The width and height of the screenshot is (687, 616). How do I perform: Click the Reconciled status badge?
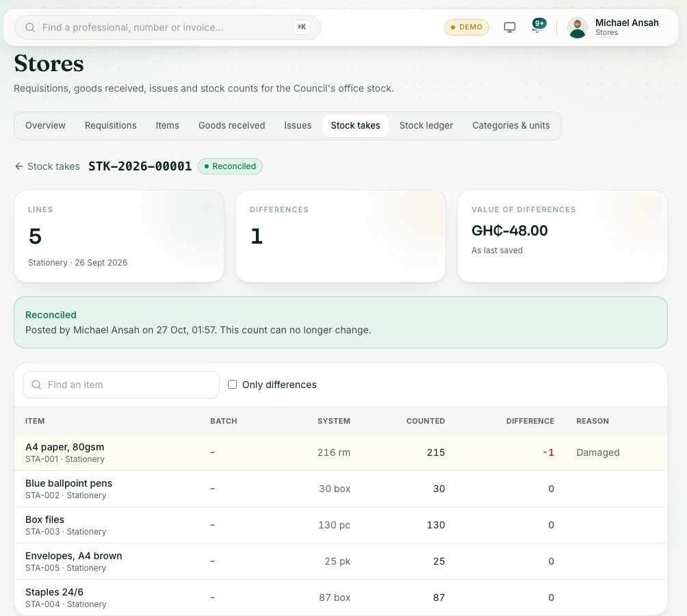pyautogui.click(x=230, y=166)
